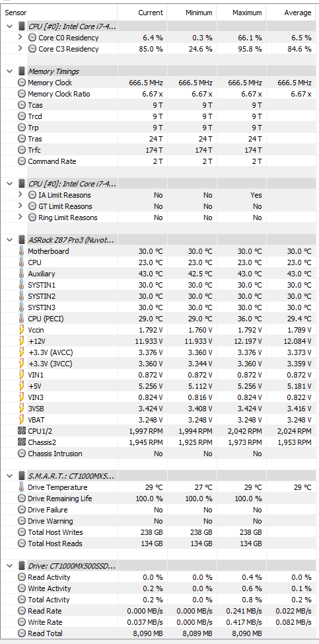Select the CPU (PECI) temperature row
The image size is (319, 644).
(x=160, y=318)
